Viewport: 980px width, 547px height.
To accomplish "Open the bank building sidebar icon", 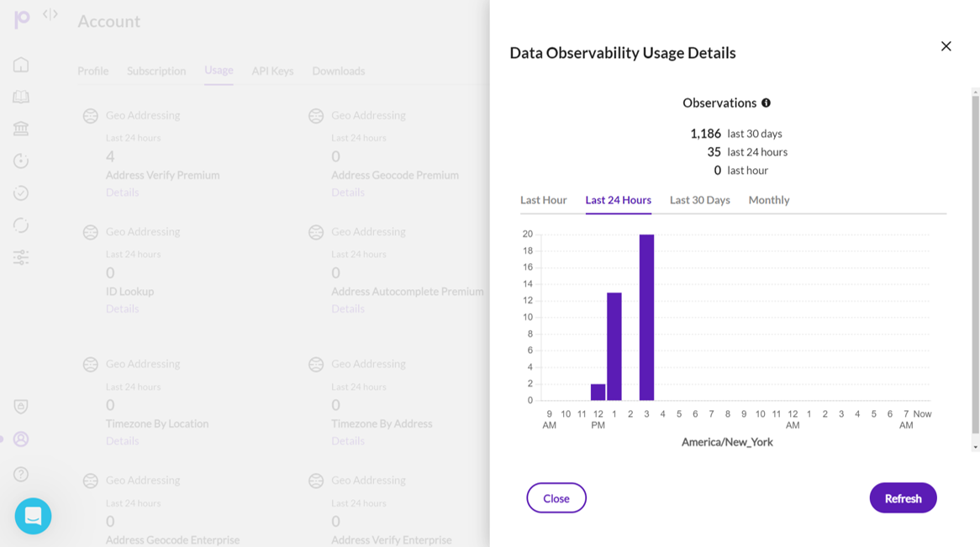I will (21, 129).
